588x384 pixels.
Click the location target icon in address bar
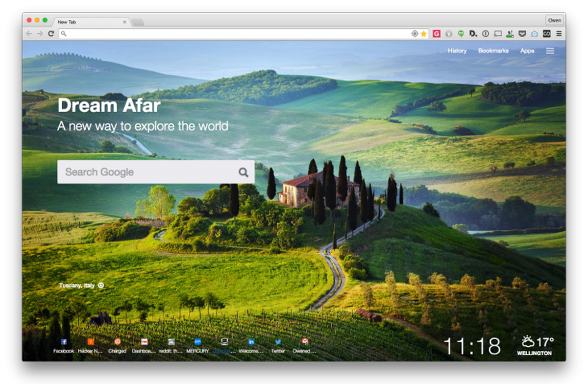click(415, 34)
